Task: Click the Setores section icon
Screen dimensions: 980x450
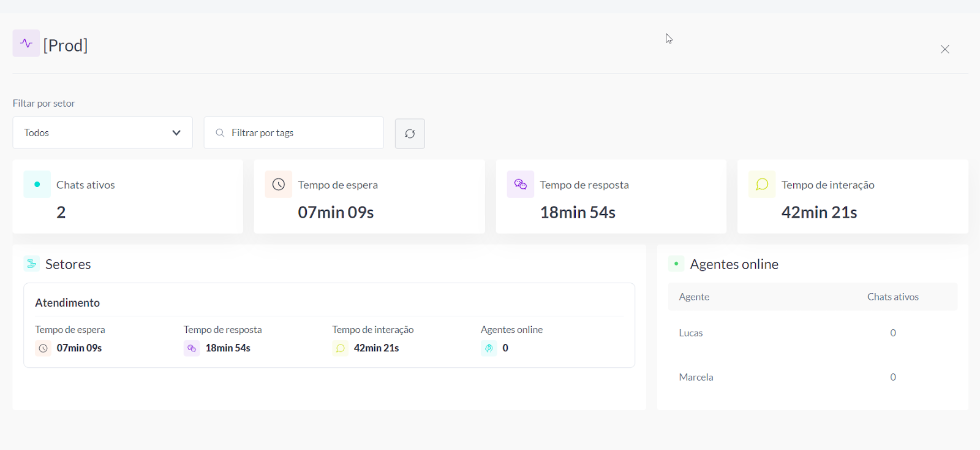Action: (x=31, y=264)
